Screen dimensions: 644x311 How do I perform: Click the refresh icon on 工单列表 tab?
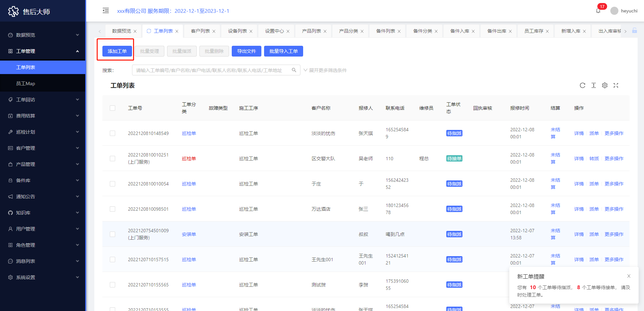click(149, 31)
